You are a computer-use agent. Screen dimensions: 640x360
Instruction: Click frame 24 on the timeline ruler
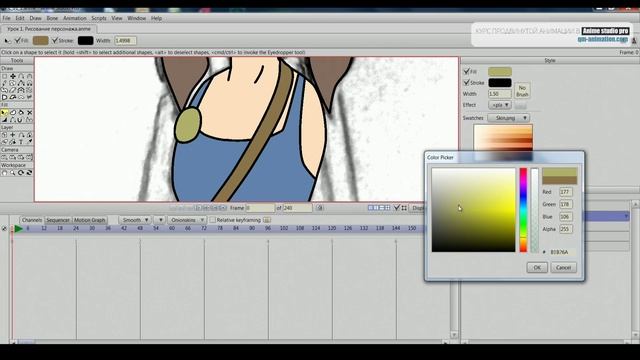76,228
